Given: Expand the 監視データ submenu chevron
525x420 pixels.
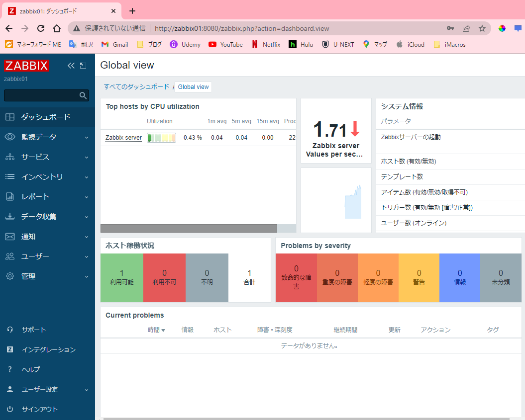Looking at the screenshot, I should coord(86,137).
